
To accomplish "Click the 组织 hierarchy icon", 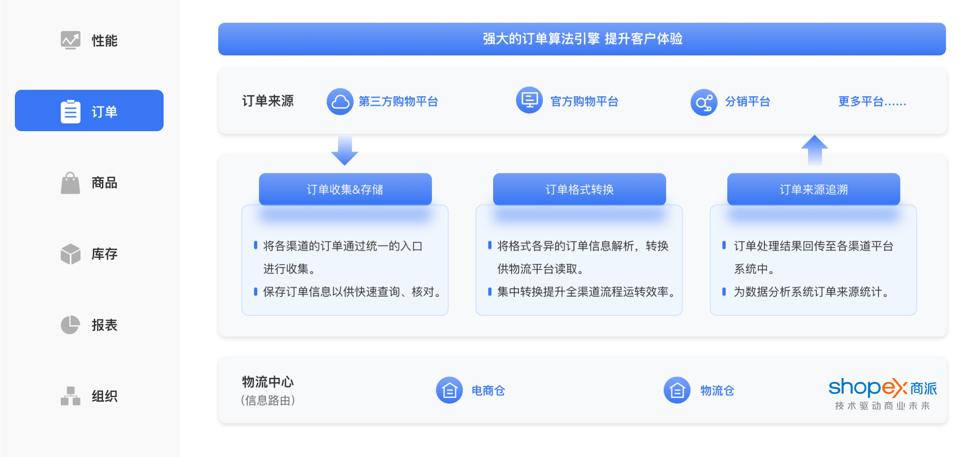I will [x=71, y=396].
